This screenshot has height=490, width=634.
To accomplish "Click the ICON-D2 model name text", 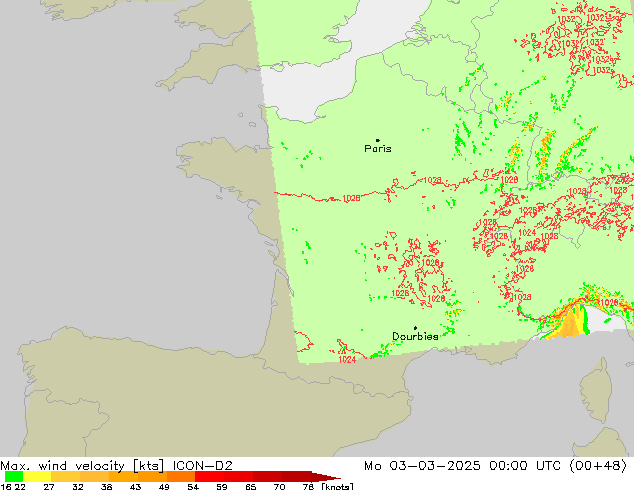I will 203,466.
